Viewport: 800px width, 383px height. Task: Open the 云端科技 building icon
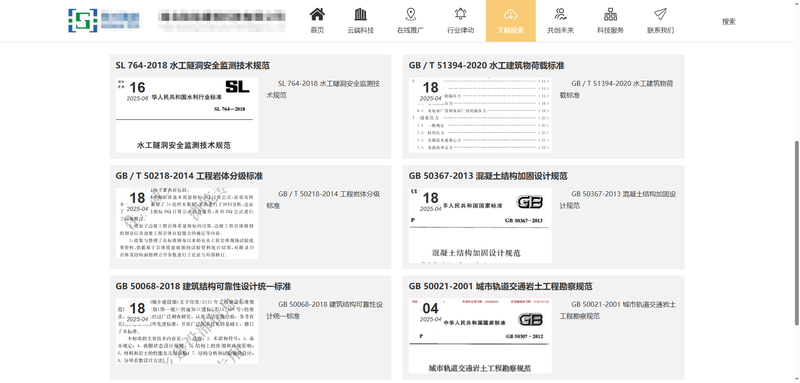(x=361, y=14)
